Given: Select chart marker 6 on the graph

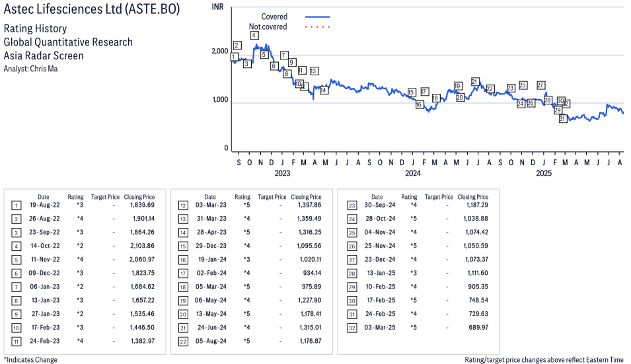Looking at the screenshot, I should 274,66.
